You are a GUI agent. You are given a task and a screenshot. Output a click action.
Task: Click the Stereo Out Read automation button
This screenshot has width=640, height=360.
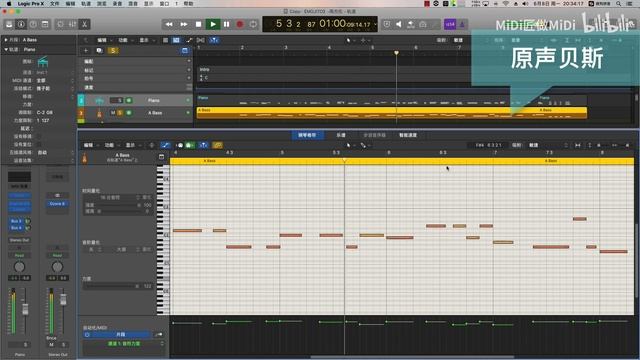(x=57, y=256)
